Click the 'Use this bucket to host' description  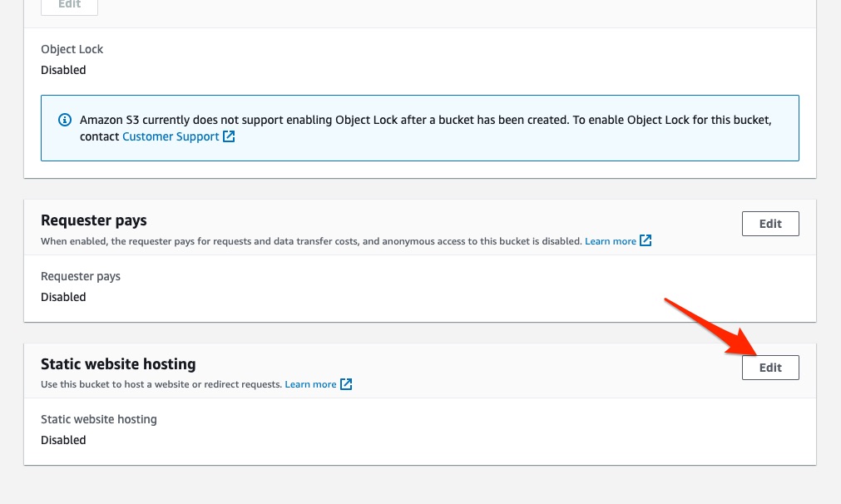pyautogui.click(x=161, y=384)
